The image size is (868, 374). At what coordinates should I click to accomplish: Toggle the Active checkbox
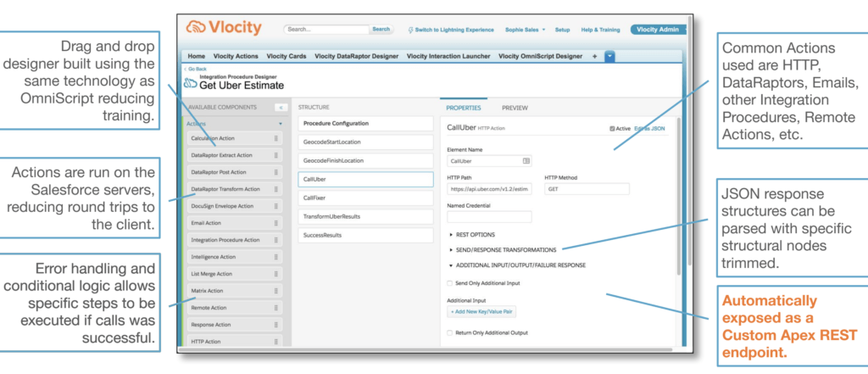(612, 129)
